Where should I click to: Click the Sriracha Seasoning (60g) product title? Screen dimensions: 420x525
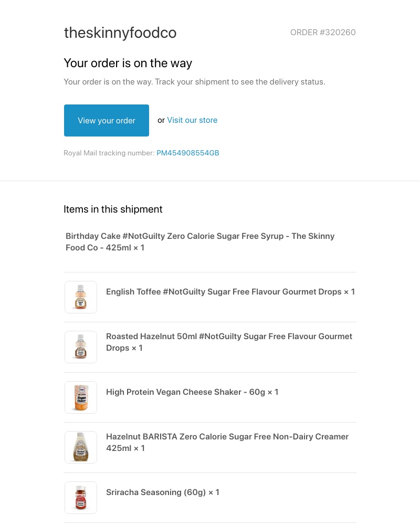click(163, 492)
